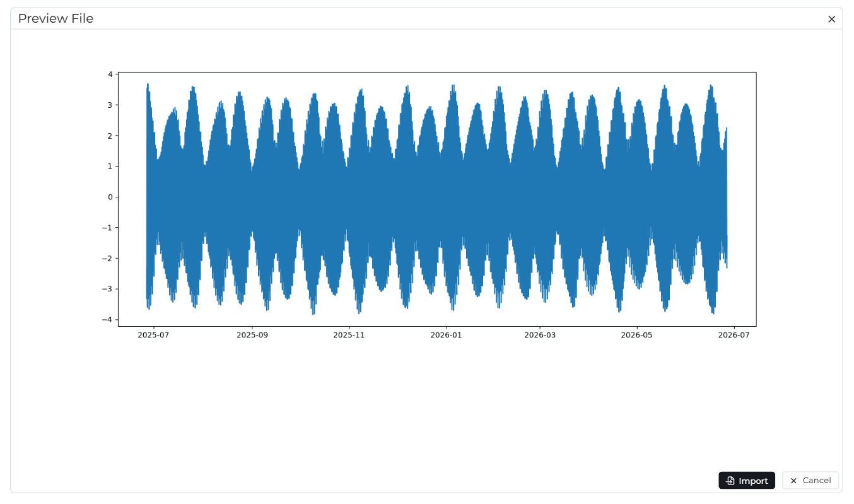Screen dimensions: 854x504
Task: Click the 2025-09 x-axis label
Action: click(x=252, y=335)
